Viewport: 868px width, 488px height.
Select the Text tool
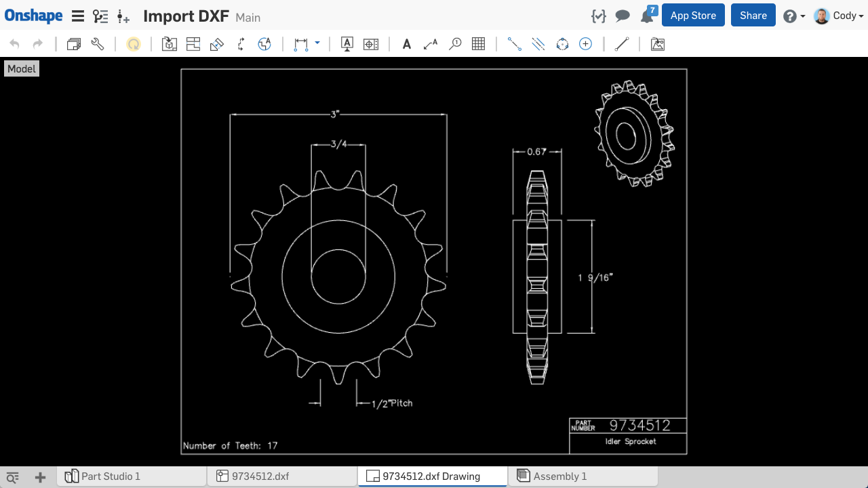(x=406, y=43)
